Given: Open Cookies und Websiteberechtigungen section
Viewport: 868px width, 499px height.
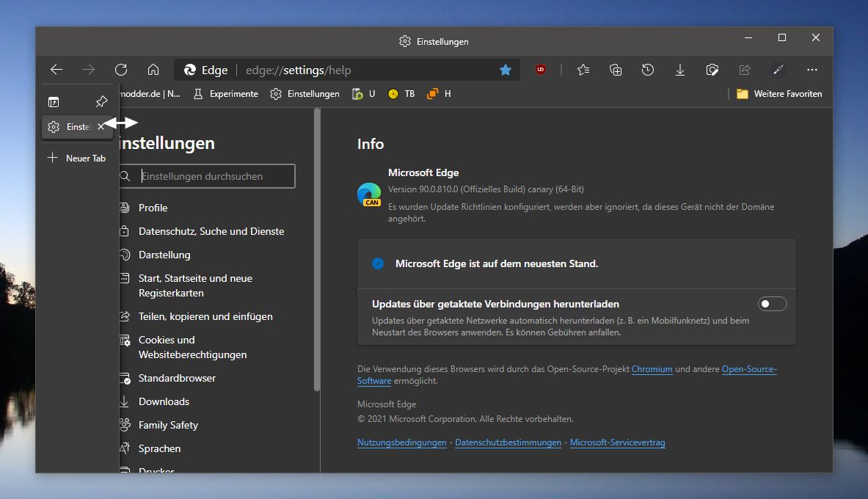Looking at the screenshot, I should coord(183,347).
